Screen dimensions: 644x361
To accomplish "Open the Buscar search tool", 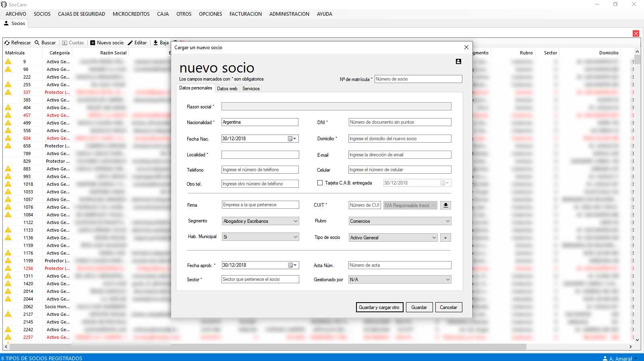I will 45,43.
